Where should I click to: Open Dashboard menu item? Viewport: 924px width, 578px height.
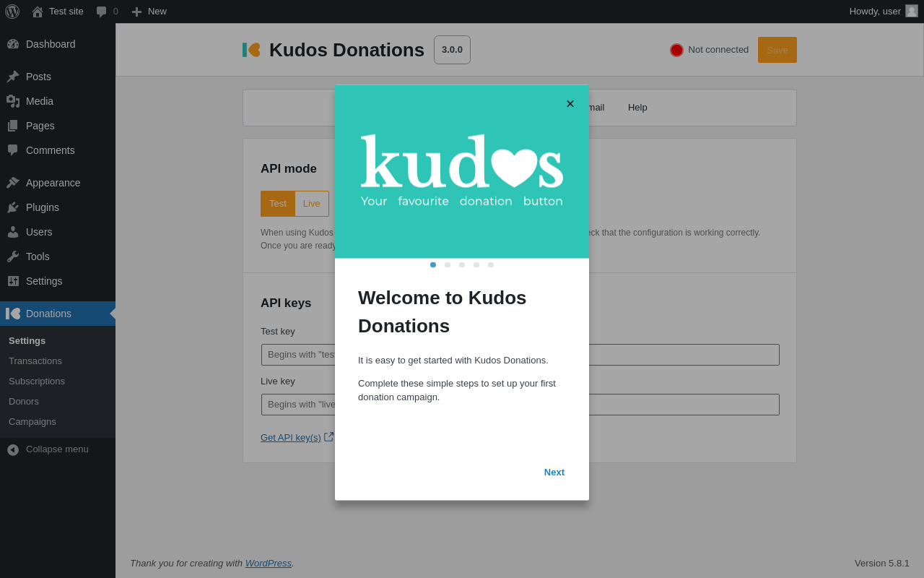point(58,44)
